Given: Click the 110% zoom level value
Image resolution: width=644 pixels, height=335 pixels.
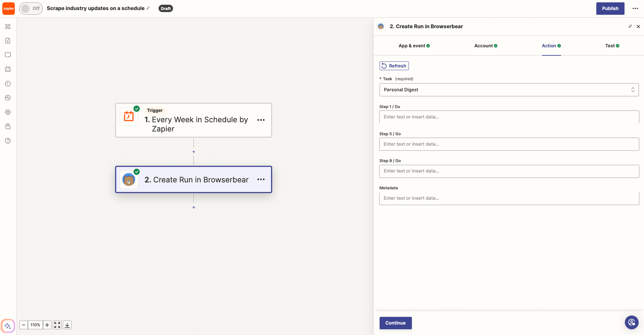Looking at the screenshot, I should 35,325.
